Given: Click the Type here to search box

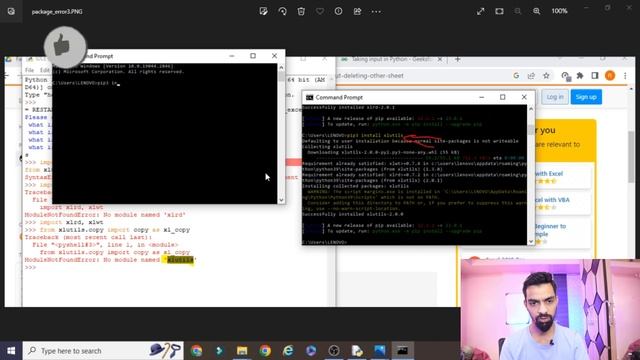Looking at the screenshot, I should point(103,351).
